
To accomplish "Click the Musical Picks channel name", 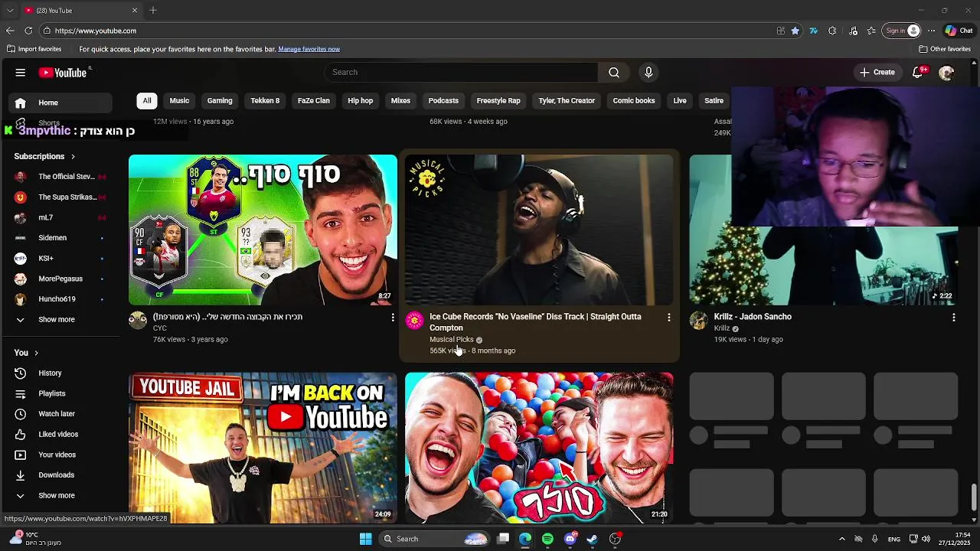I will (452, 339).
